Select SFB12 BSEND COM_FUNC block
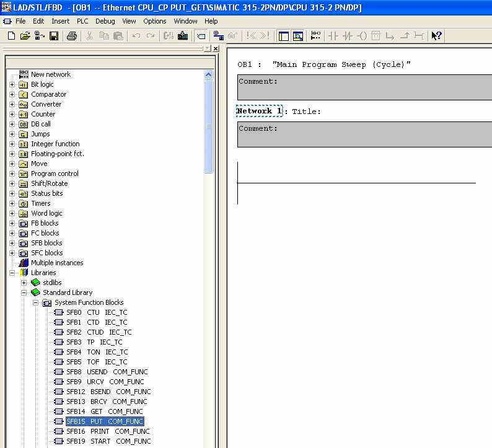The image size is (492, 448). pyautogui.click(x=108, y=392)
